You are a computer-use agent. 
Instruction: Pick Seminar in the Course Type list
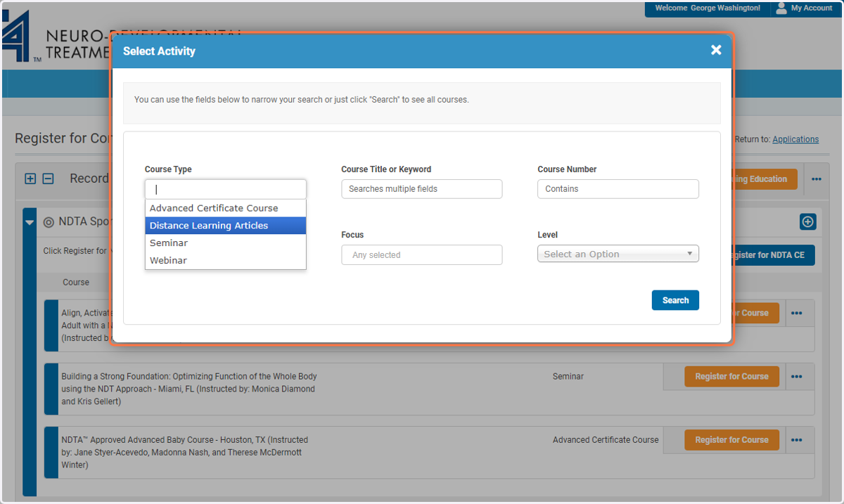[226, 243]
